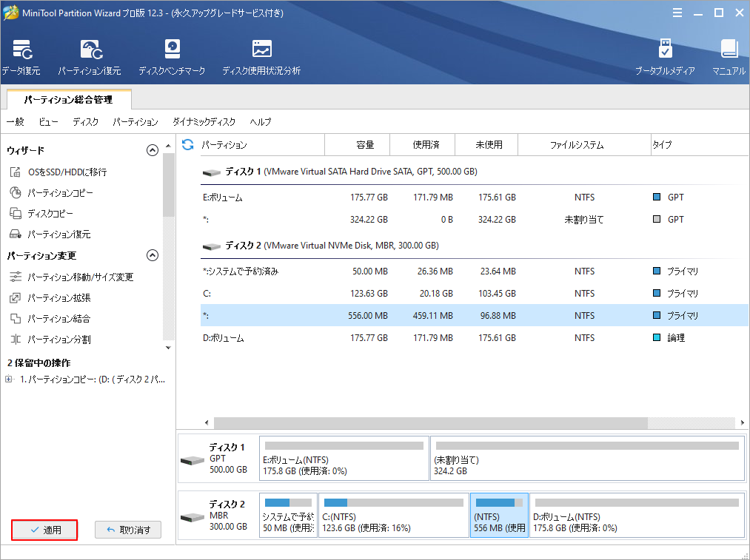750x560 pixels.
Task: Select the E:ボリューム row
Action: click(474, 198)
